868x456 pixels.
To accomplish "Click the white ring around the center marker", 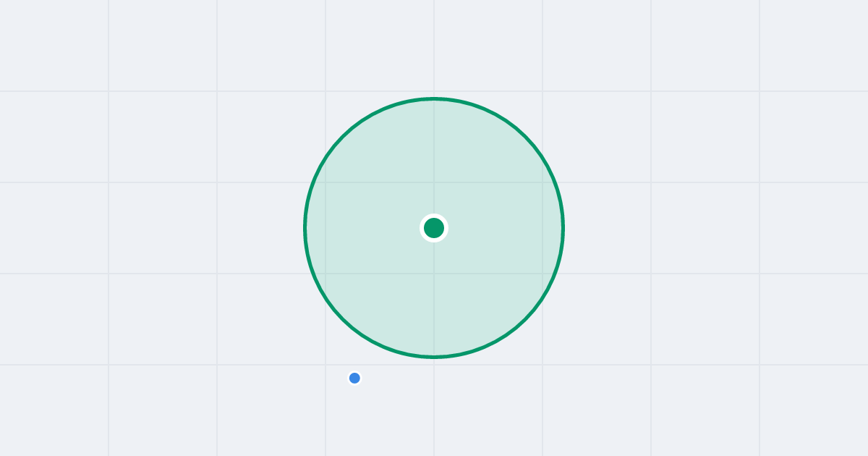I will click(x=434, y=216).
